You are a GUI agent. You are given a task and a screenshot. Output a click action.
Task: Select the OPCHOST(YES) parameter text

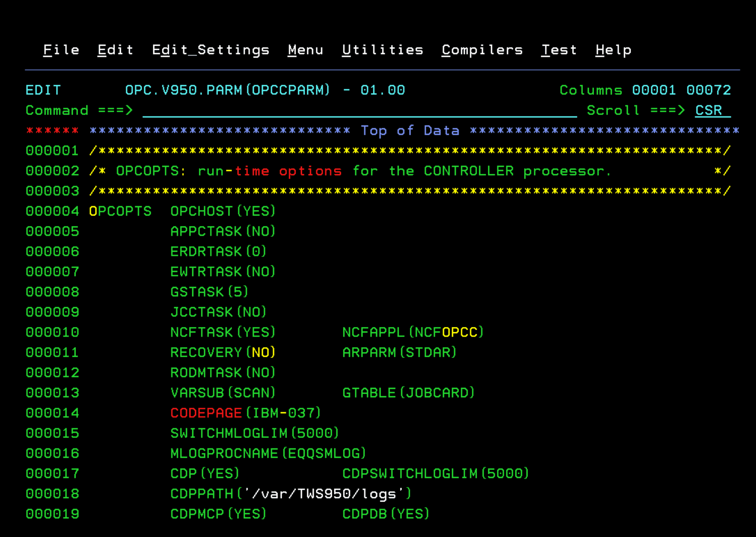click(x=223, y=211)
